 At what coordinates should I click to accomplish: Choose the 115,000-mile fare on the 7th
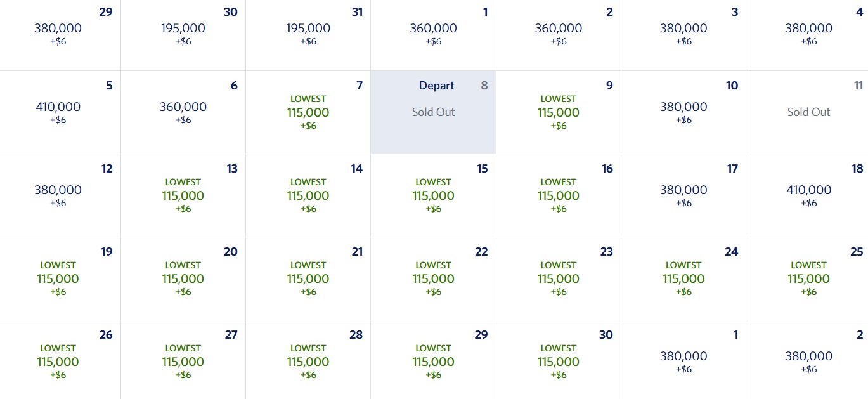tap(308, 112)
